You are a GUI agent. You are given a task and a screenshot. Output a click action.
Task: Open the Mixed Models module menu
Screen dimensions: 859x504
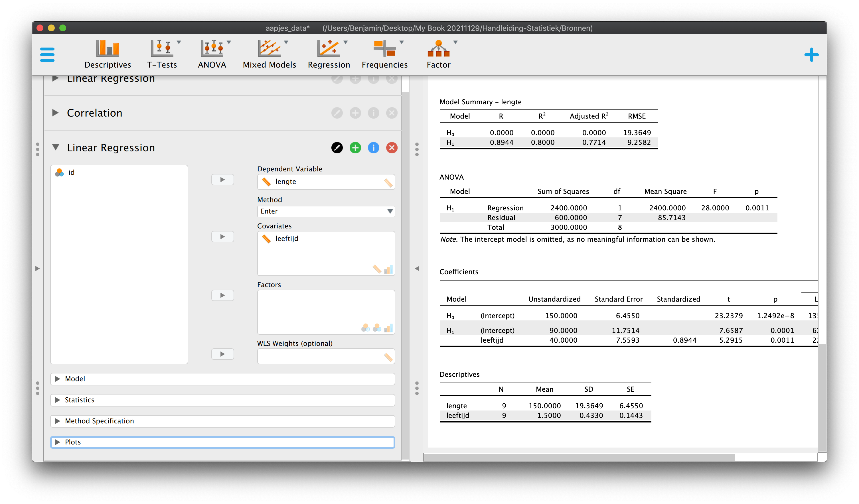pos(270,54)
